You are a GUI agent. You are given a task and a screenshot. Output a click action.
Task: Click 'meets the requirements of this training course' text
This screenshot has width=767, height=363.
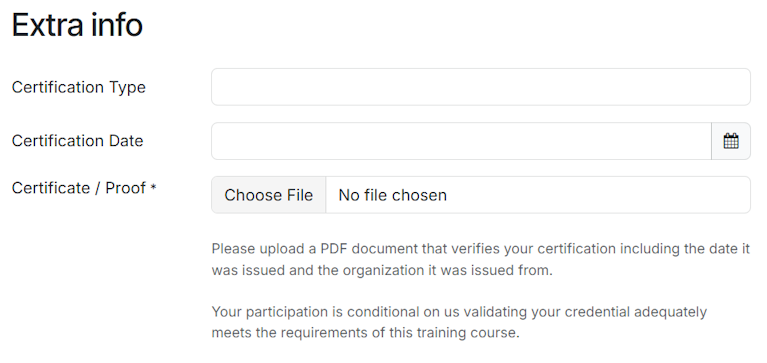tap(365, 333)
